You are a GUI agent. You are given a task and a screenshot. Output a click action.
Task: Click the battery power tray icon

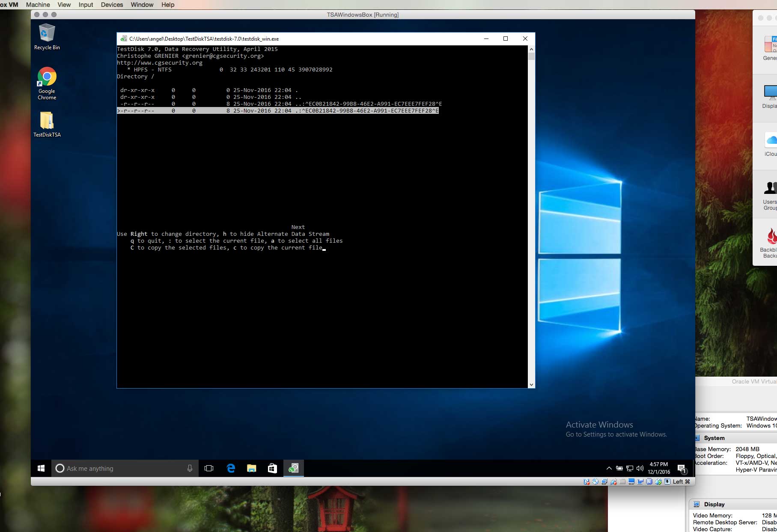click(619, 468)
